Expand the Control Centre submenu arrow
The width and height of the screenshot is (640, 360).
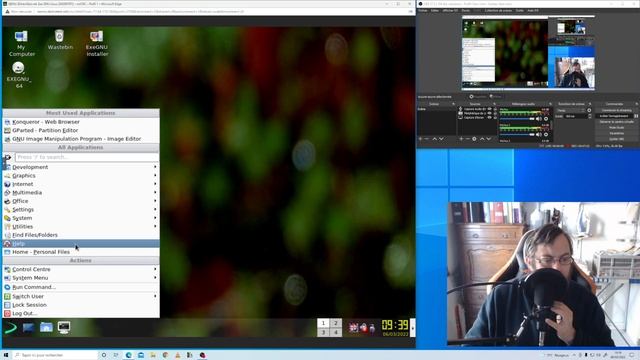pyautogui.click(x=155, y=269)
